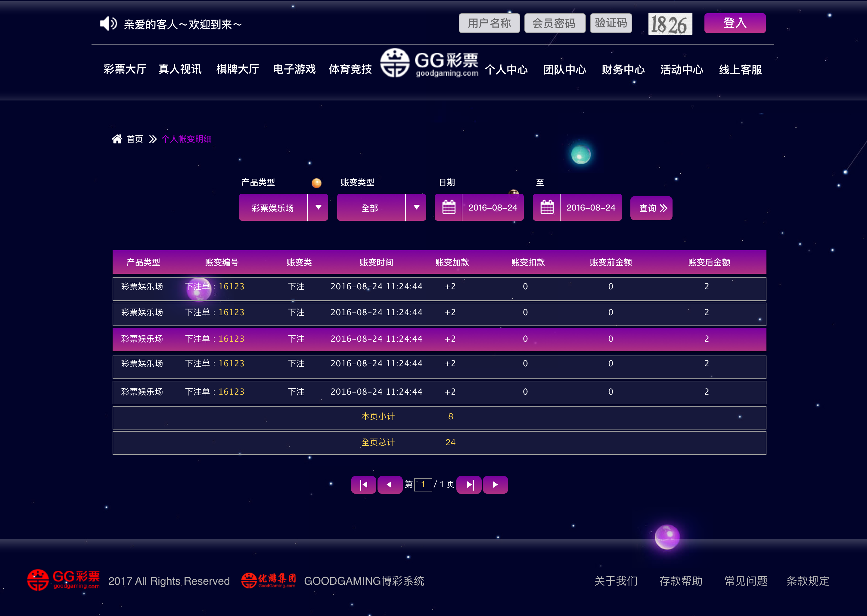The width and height of the screenshot is (867, 616).
Task: Click order number 16123 in first row
Action: tap(231, 286)
